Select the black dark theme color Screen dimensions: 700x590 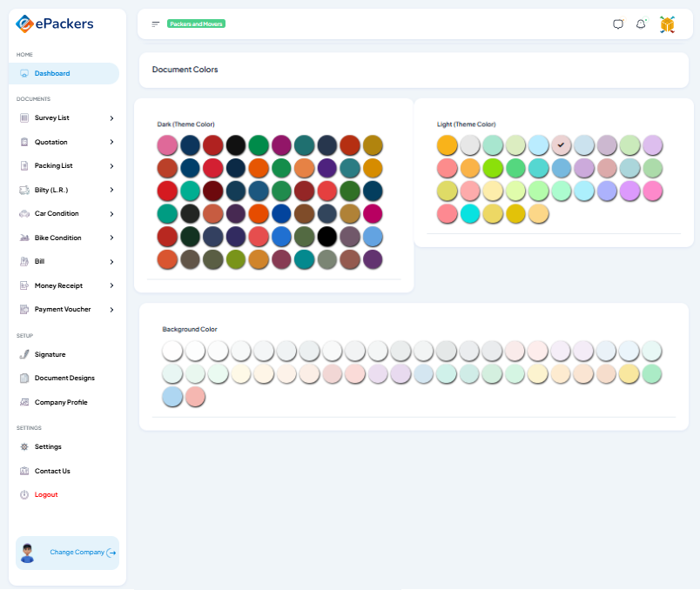(x=326, y=236)
